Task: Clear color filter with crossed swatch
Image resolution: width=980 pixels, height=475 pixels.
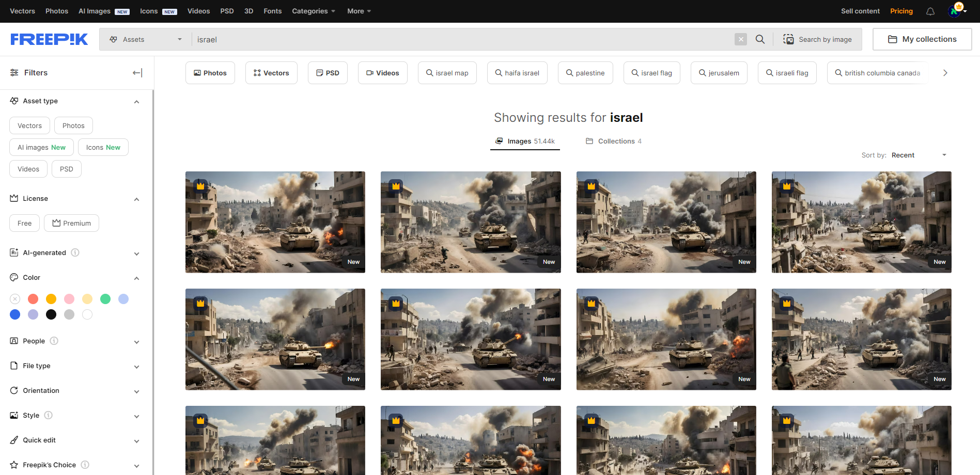Action: [x=15, y=299]
